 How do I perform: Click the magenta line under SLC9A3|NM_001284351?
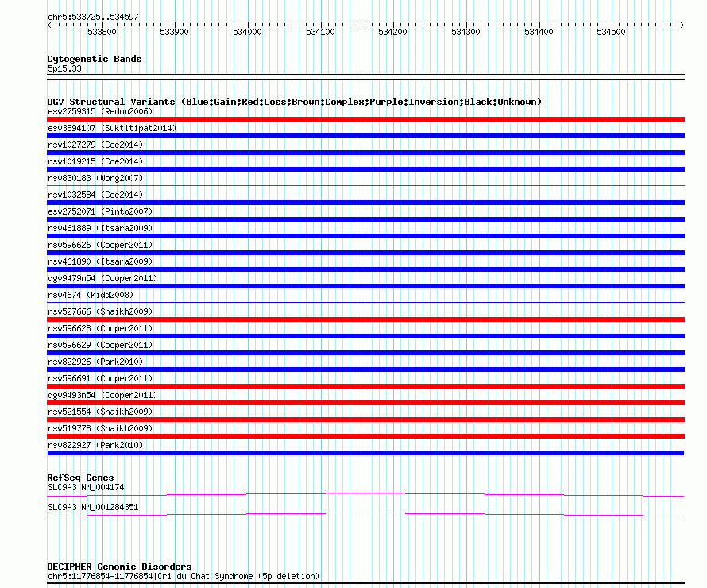click(x=365, y=515)
